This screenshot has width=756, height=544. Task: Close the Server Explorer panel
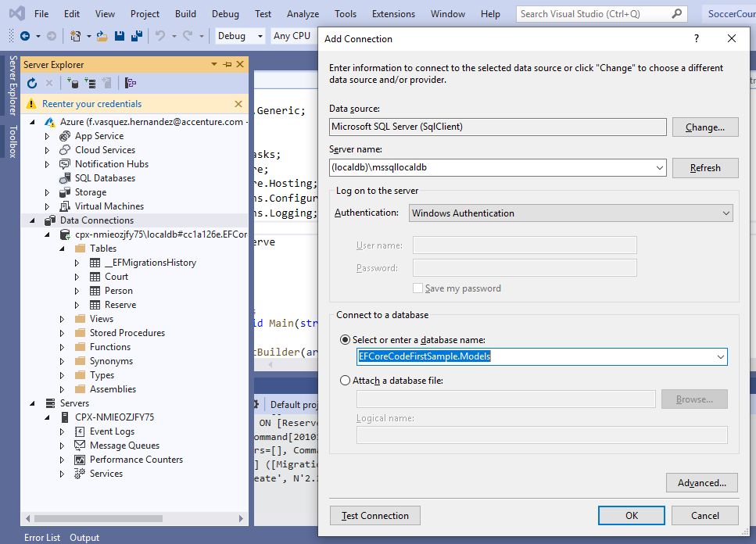(x=240, y=65)
